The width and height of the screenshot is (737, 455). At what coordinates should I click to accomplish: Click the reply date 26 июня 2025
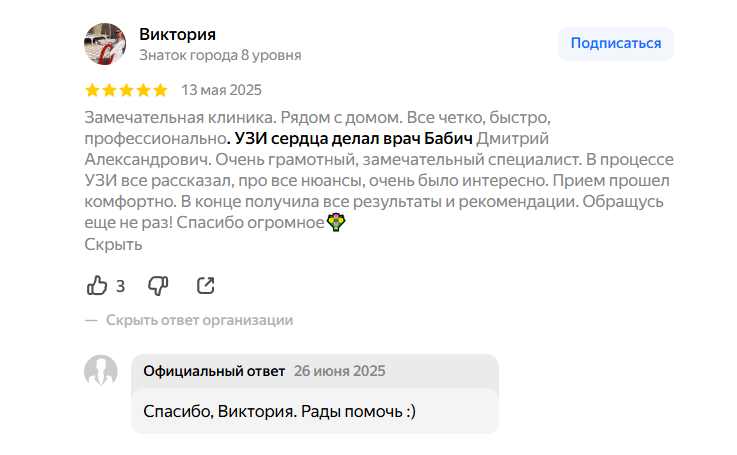pyautogui.click(x=339, y=370)
